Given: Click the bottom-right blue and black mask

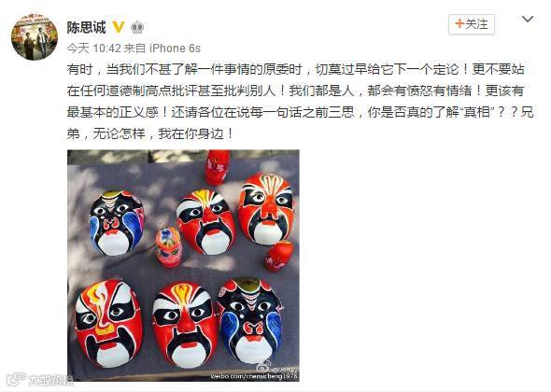Looking at the screenshot, I should point(250,320).
